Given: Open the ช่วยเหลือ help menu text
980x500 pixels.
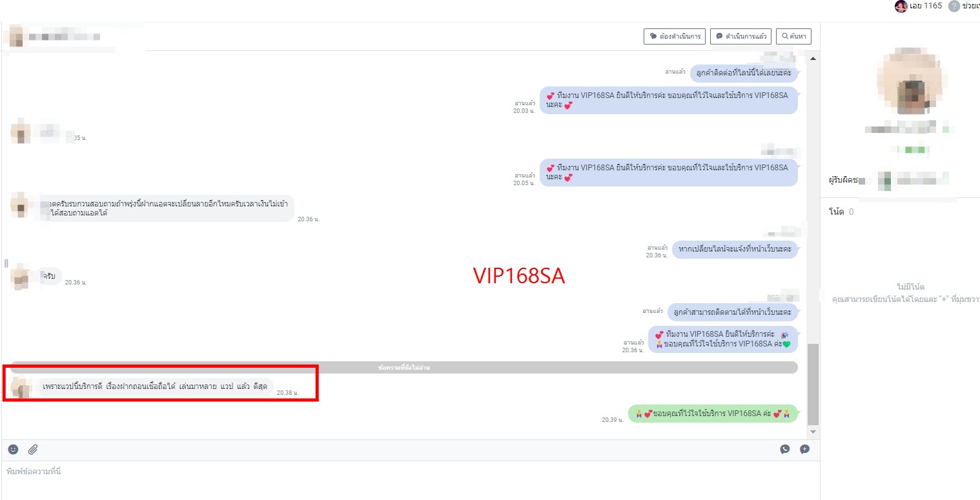Looking at the screenshot, I should (970, 6).
